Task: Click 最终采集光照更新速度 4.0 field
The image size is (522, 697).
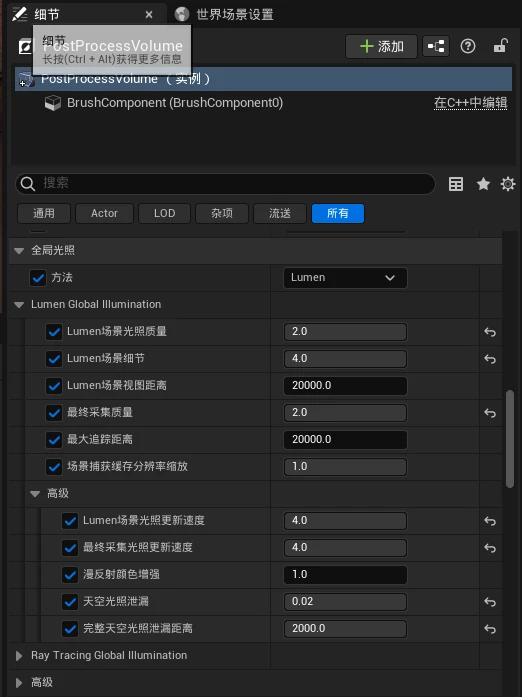Action: coord(345,548)
